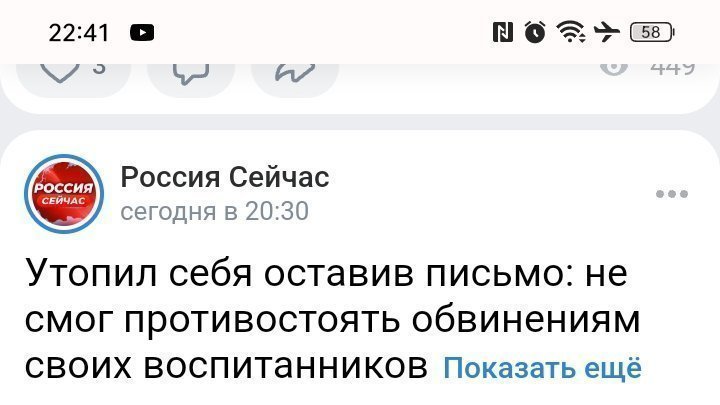Tap the alarm clock status icon
720x405 pixels.
point(535,32)
